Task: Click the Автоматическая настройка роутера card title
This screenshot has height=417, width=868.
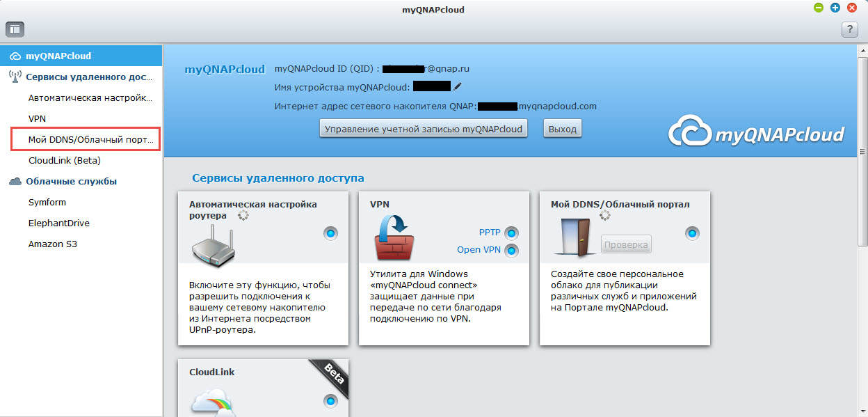Action: (252, 210)
